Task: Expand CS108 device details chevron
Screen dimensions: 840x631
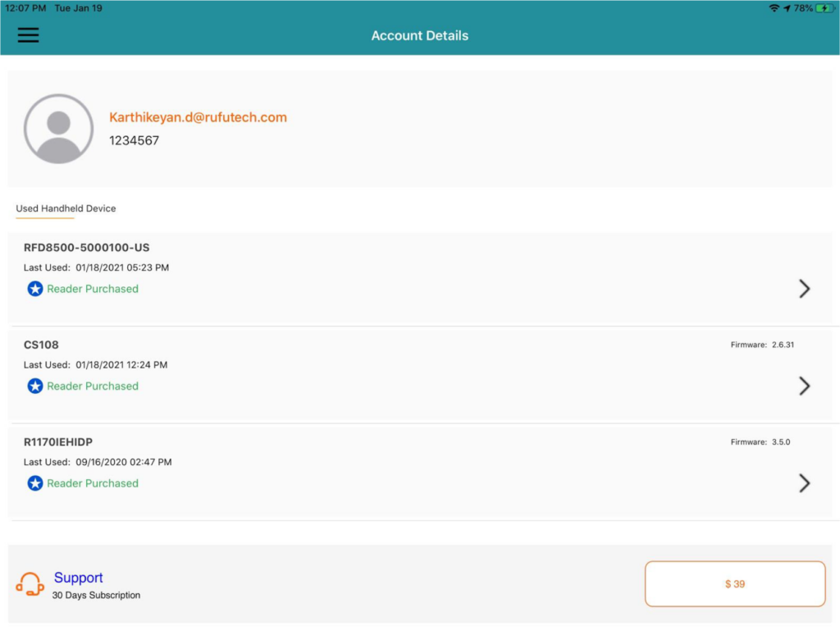Action: [804, 386]
